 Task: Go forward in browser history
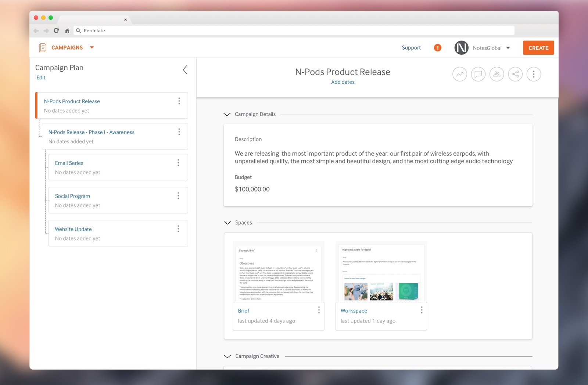tap(46, 31)
